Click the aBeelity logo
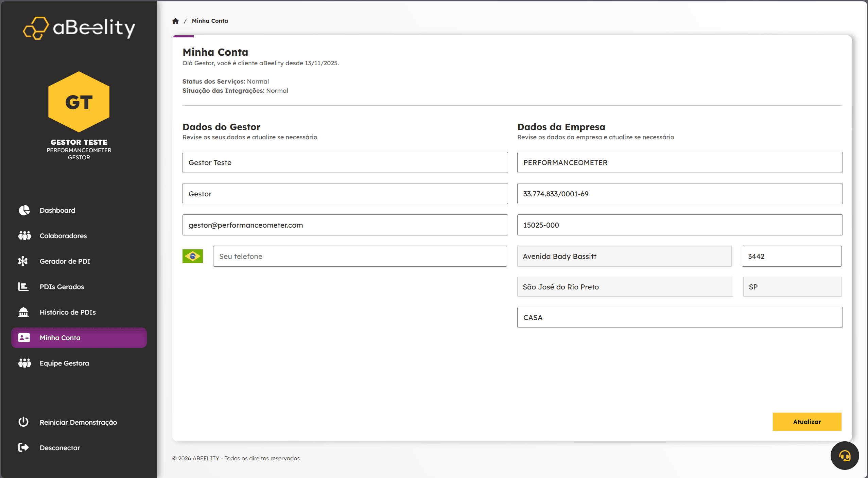This screenshot has height=478, width=868. coord(79,28)
